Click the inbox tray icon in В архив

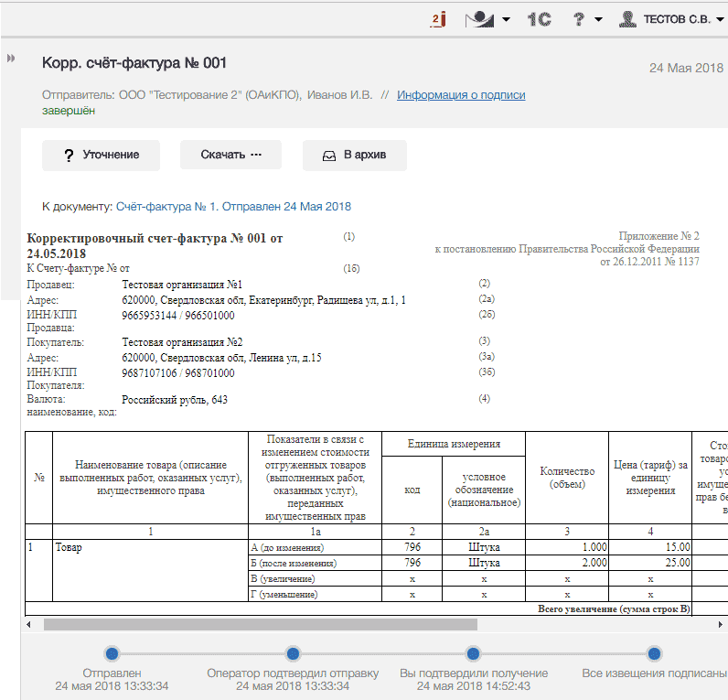click(328, 156)
